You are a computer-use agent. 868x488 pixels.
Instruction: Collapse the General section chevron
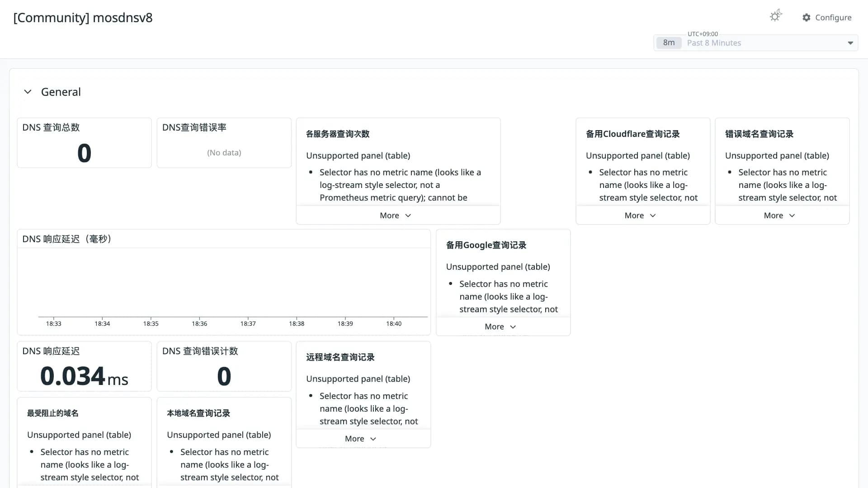pyautogui.click(x=28, y=92)
